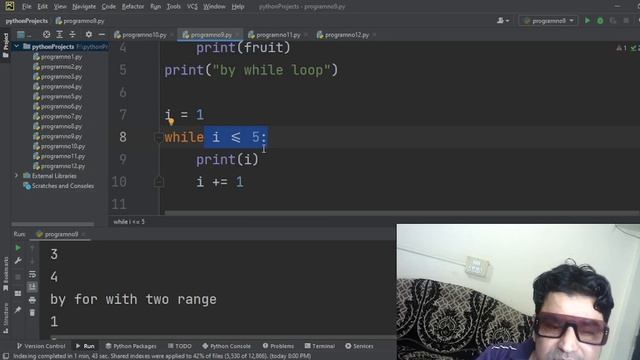Click the green Debug bug icon
The width and height of the screenshot is (640, 360).
pos(600,20)
